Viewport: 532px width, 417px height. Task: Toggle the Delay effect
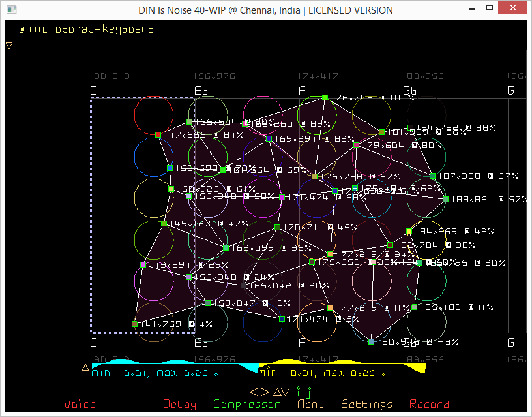[x=179, y=405]
